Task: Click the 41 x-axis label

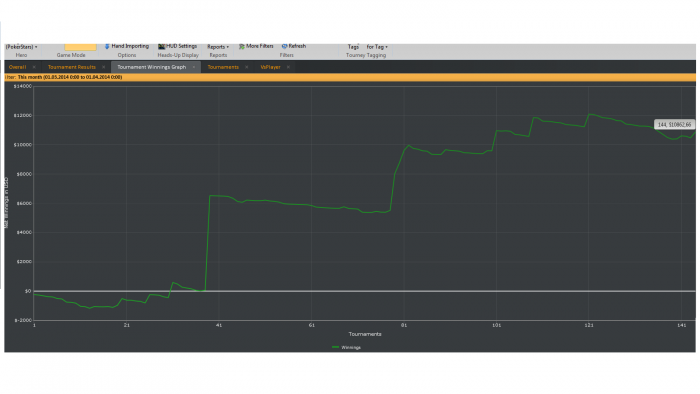Action: pos(219,325)
